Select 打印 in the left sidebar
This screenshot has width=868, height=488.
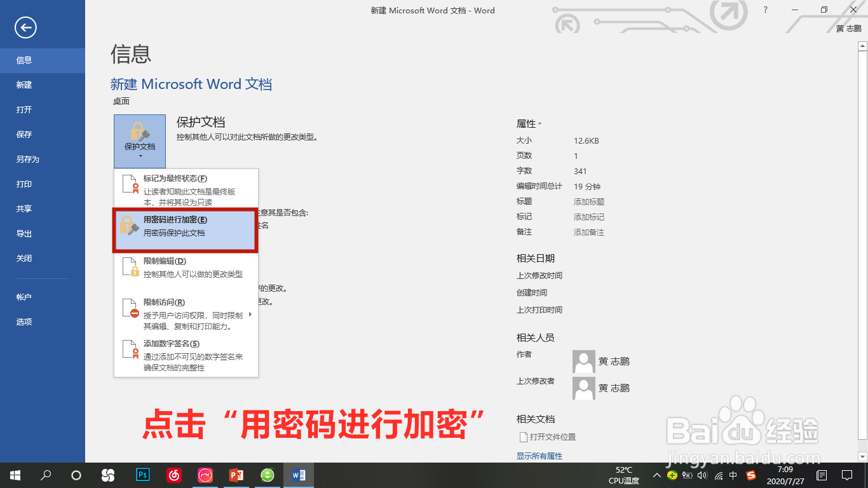(x=24, y=184)
